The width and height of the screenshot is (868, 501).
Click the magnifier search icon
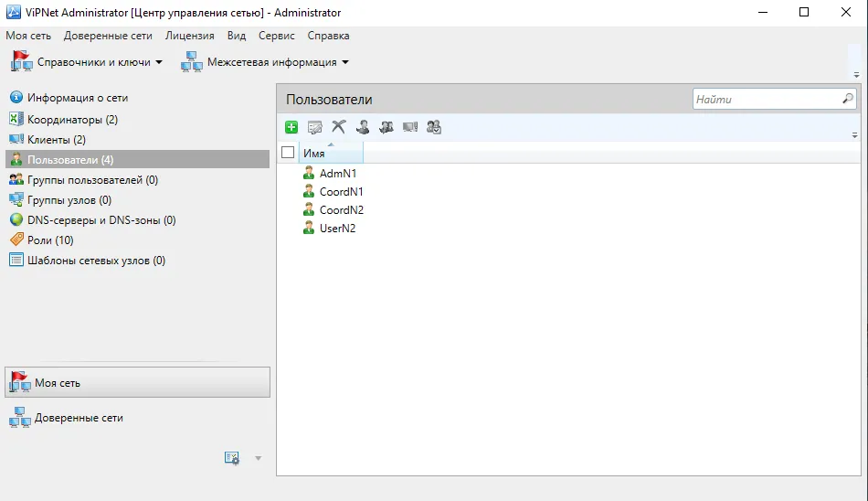(x=848, y=99)
